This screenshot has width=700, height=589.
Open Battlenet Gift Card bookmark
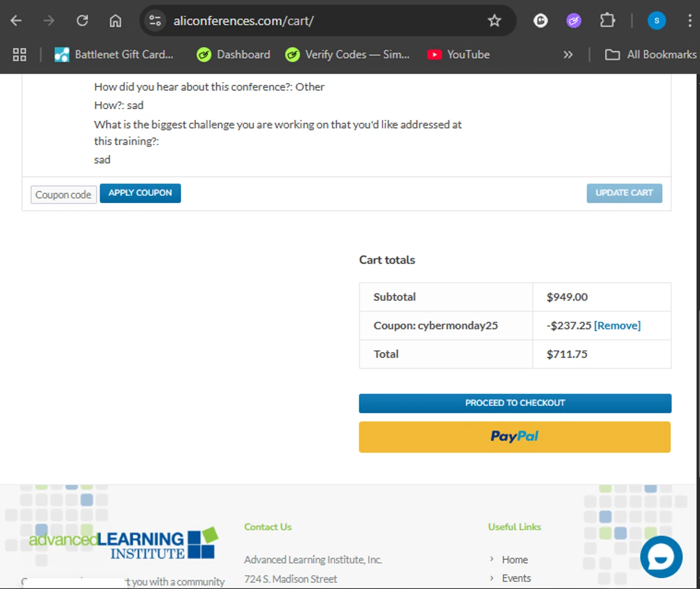[114, 55]
